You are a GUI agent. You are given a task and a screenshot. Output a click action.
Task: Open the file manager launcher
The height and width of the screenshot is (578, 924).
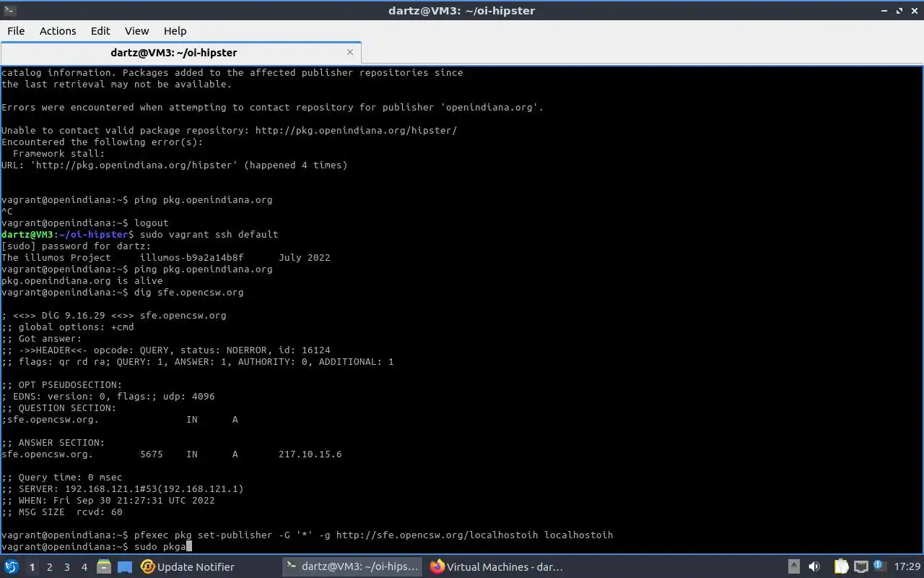(105, 567)
